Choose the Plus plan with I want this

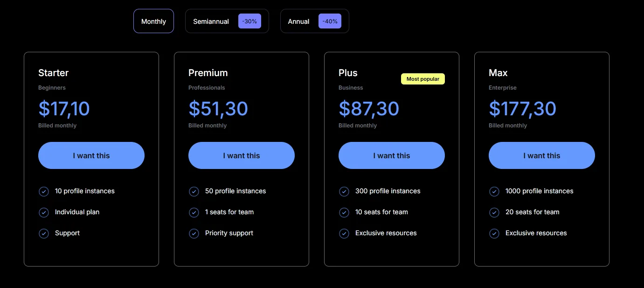pyautogui.click(x=392, y=155)
